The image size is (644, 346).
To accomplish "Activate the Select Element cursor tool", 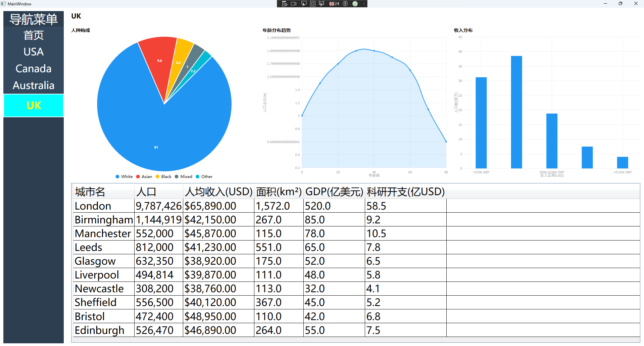I will (304, 4).
